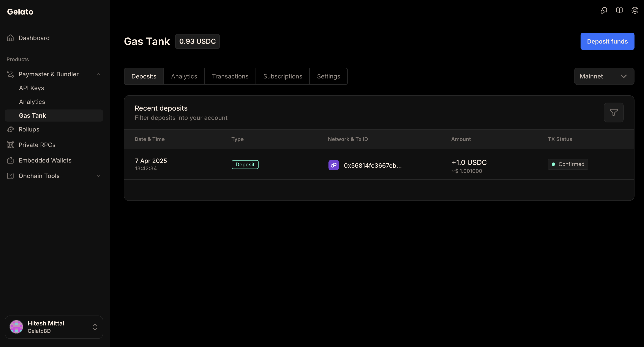The image size is (644, 347).
Task: Click the Date & Time column header
Action: (150, 139)
